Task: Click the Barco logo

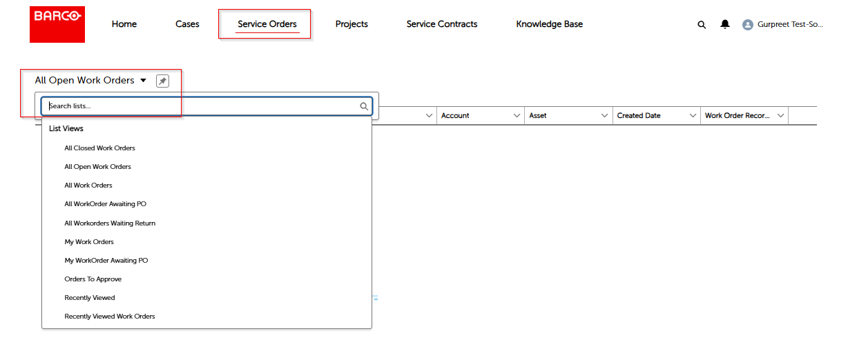Action: pyautogui.click(x=57, y=25)
